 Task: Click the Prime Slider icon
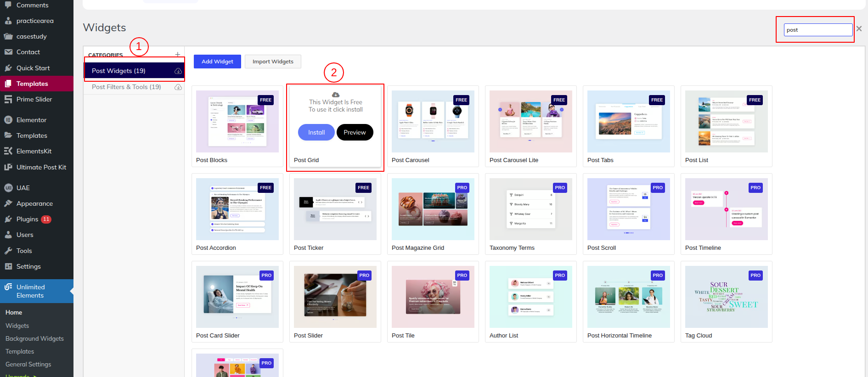coord(8,99)
